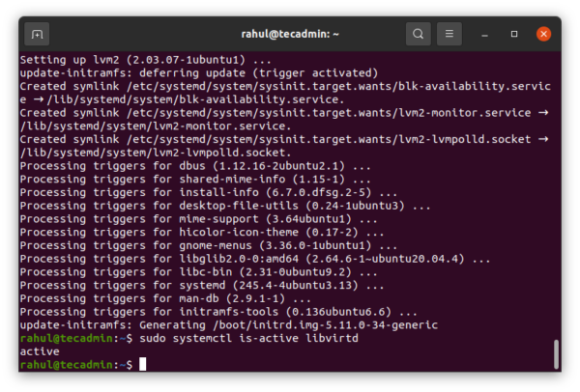Screen dimensions: 580x392
Task: Click the search magnifier icon
Action: (x=418, y=35)
